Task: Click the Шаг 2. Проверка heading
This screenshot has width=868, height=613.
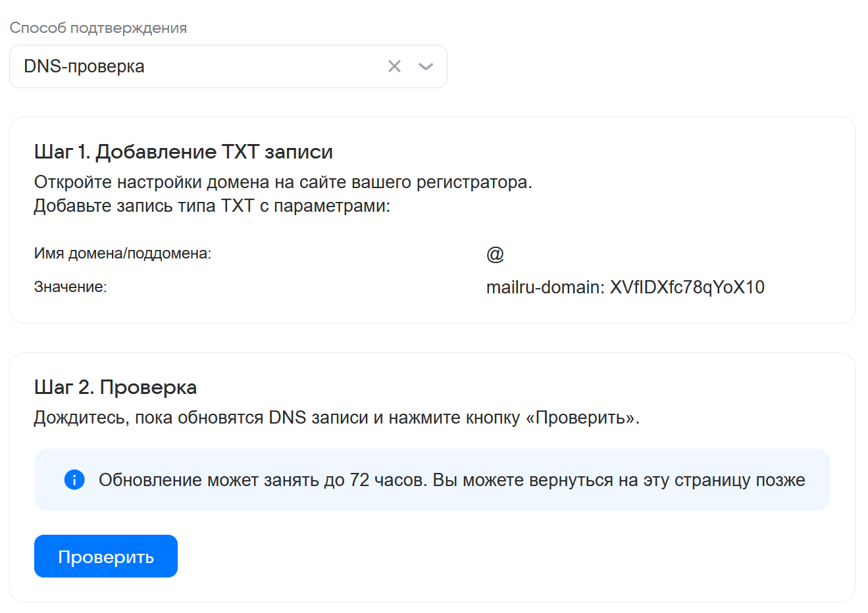Action: [115, 387]
